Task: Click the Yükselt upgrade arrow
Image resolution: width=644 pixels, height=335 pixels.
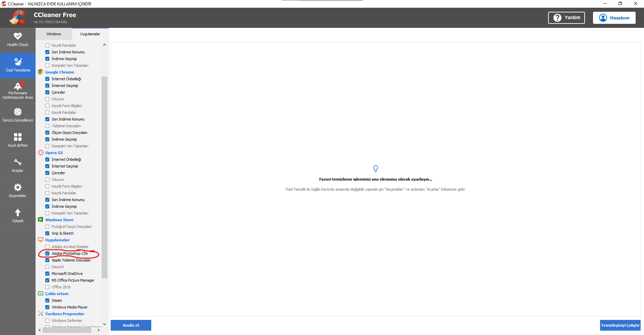Action: (18, 217)
